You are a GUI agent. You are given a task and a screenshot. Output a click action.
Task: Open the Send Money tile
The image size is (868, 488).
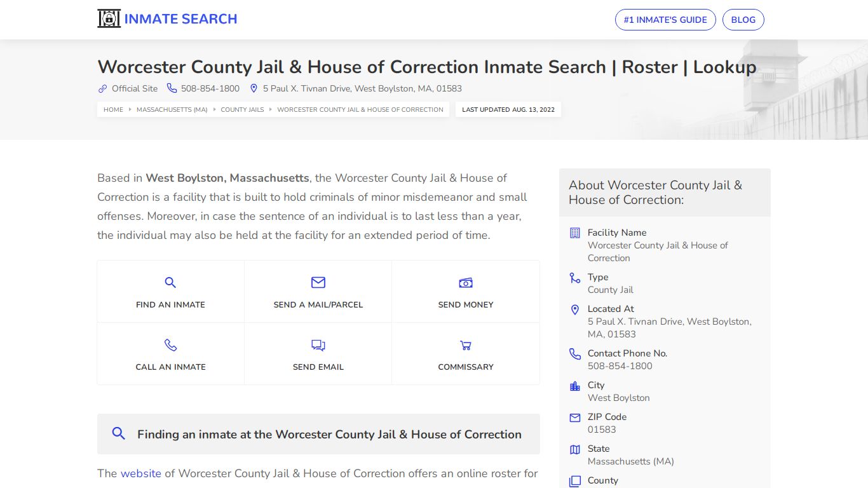click(x=466, y=292)
